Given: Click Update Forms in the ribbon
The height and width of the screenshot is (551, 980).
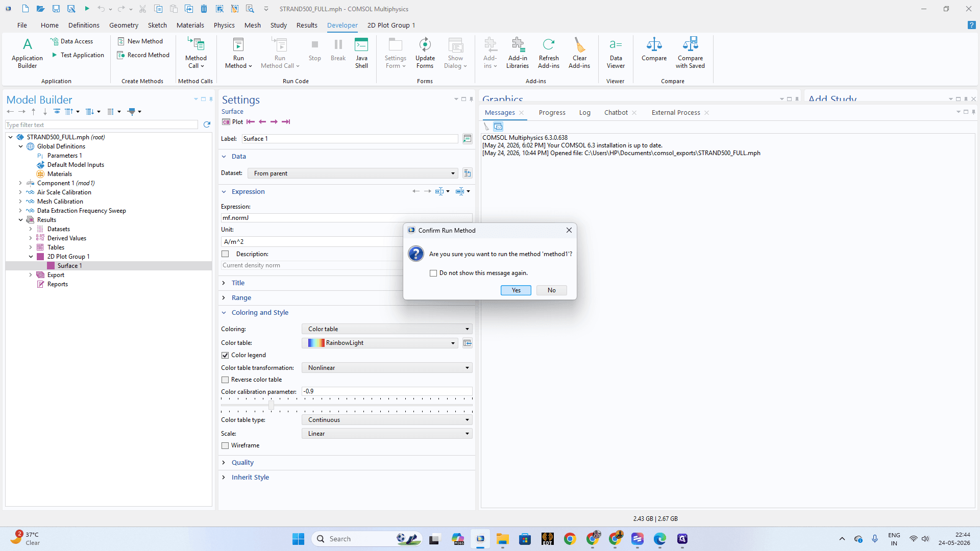Looking at the screenshot, I should (425, 53).
